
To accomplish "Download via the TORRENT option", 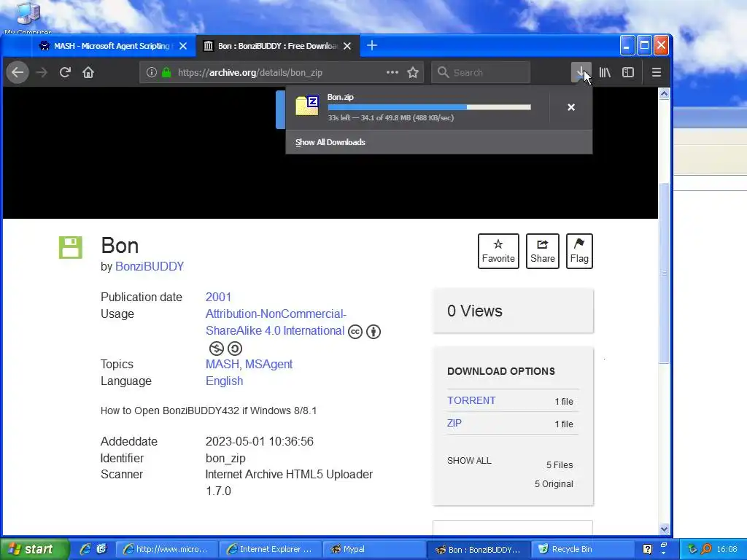I will (x=471, y=400).
